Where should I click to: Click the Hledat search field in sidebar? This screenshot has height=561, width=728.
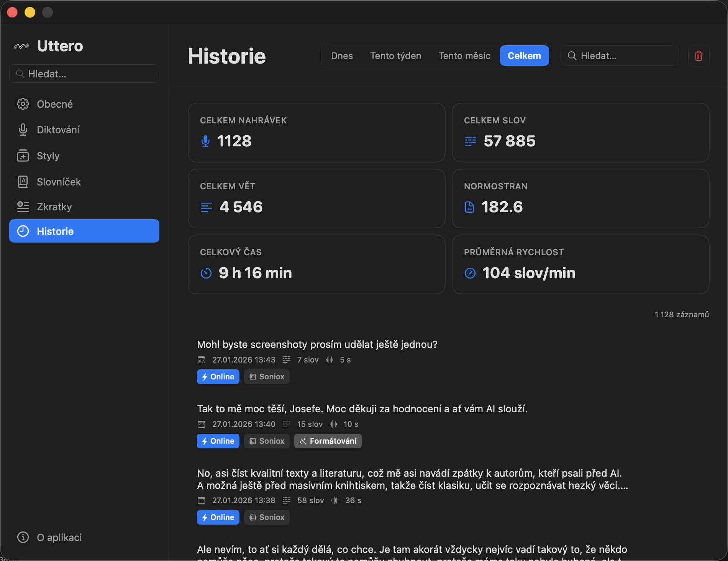(x=84, y=73)
